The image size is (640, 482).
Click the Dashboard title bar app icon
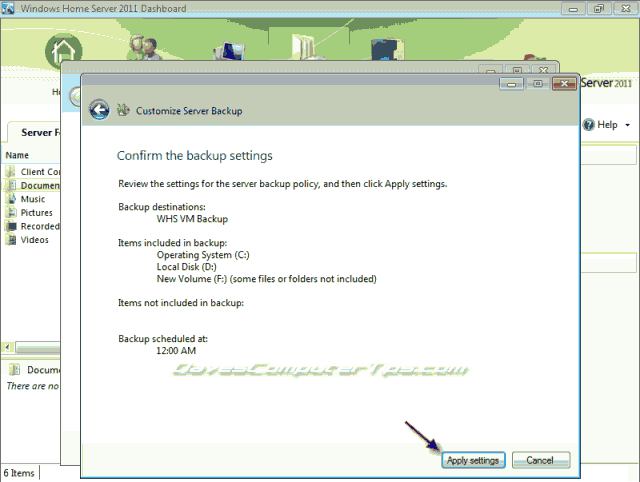[x=8, y=8]
